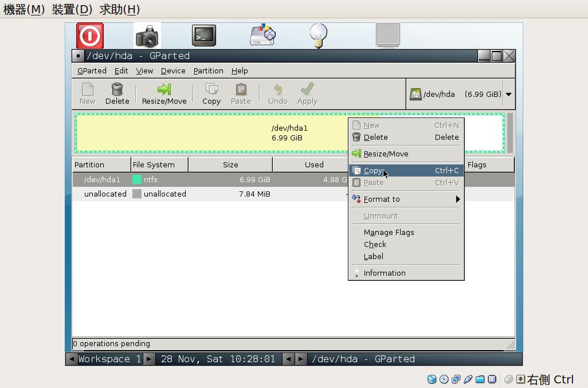Open the GParted menu

click(x=92, y=71)
